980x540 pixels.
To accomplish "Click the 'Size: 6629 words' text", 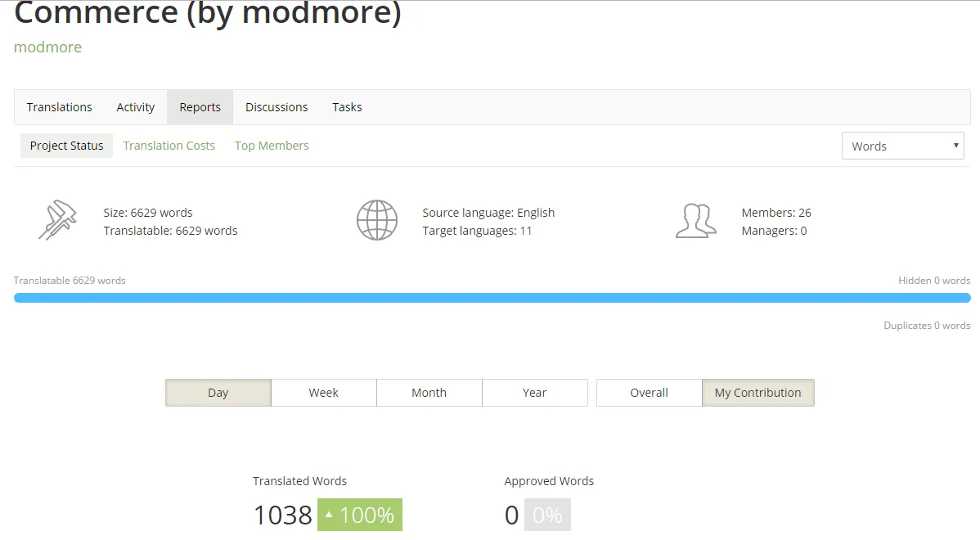I will click(148, 213).
